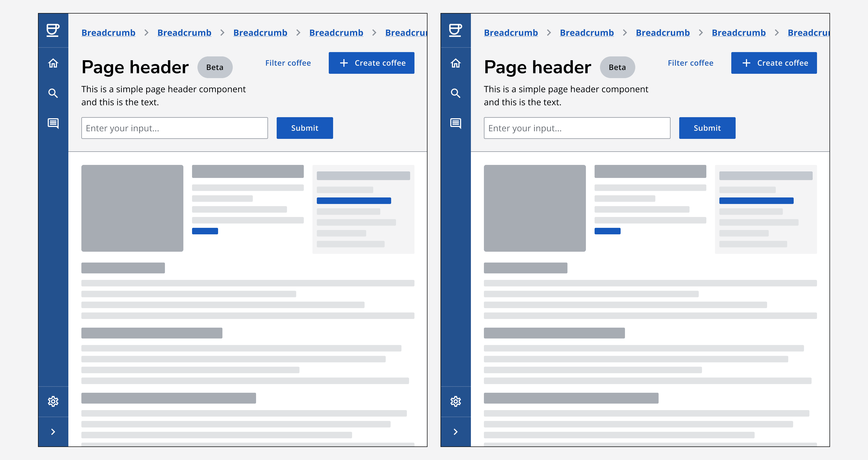Click Filter coffee link
This screenshot has width=868, height=460.
pyautogui.click(x=287, y=63)
